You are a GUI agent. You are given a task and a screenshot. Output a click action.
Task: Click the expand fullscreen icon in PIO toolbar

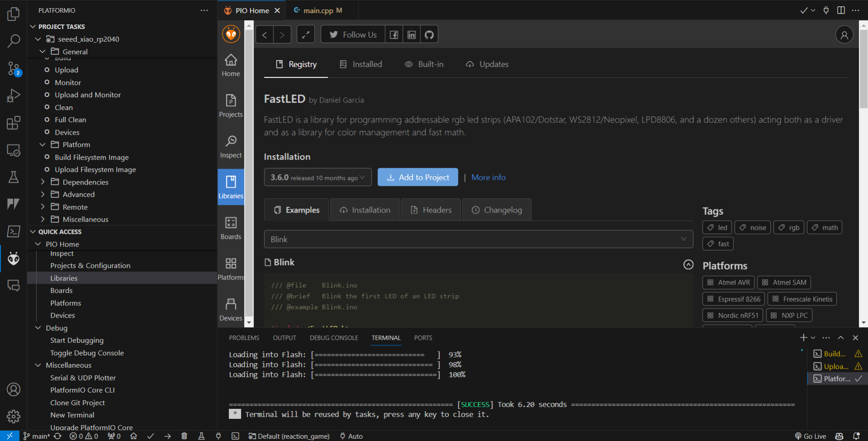(306, 35)
